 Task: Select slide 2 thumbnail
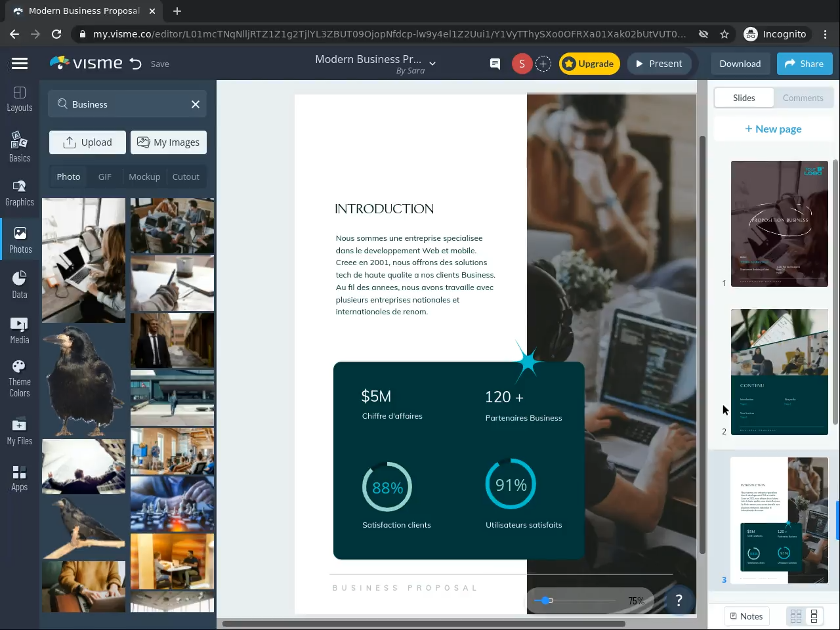(780, 372)
